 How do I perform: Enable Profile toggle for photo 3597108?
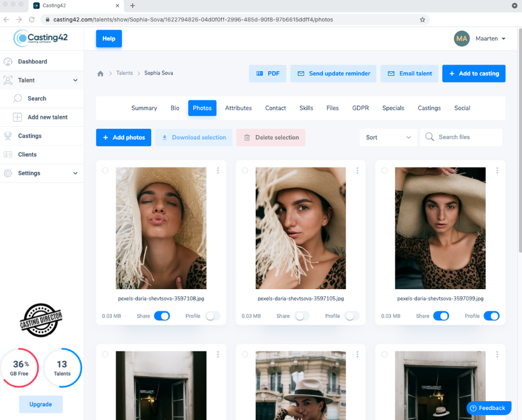pos(212,316)
